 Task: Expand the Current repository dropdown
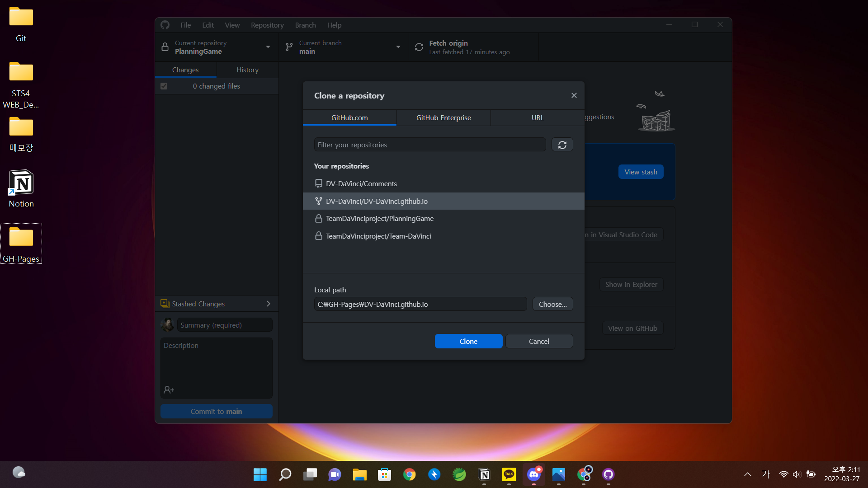216,47
